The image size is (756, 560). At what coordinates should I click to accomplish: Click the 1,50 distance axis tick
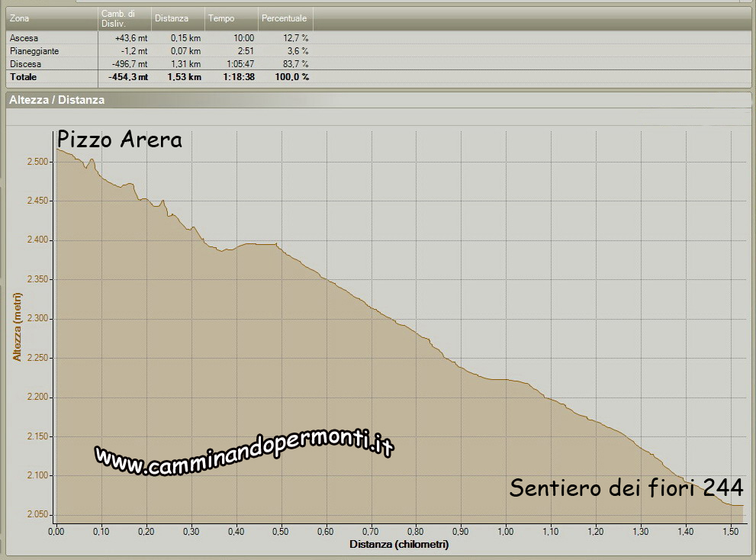click(731, 532)
